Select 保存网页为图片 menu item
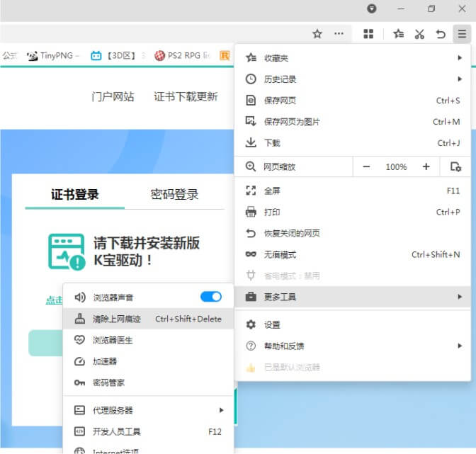Viewport: 476px width, 454px height. (353, 121)
